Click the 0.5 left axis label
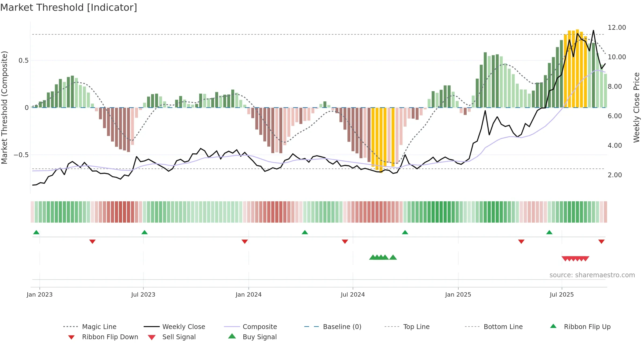The height and width of the screenshot is (362, 644). tap(23, 60)
